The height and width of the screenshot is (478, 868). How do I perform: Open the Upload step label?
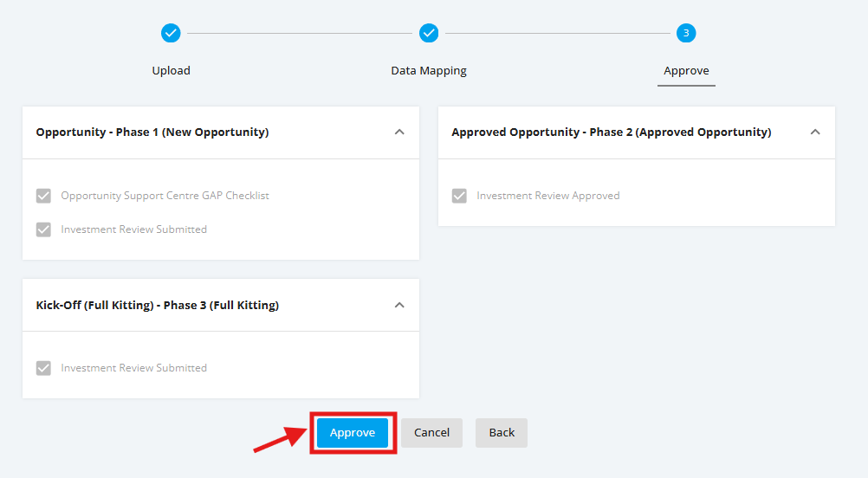point(171,71)
